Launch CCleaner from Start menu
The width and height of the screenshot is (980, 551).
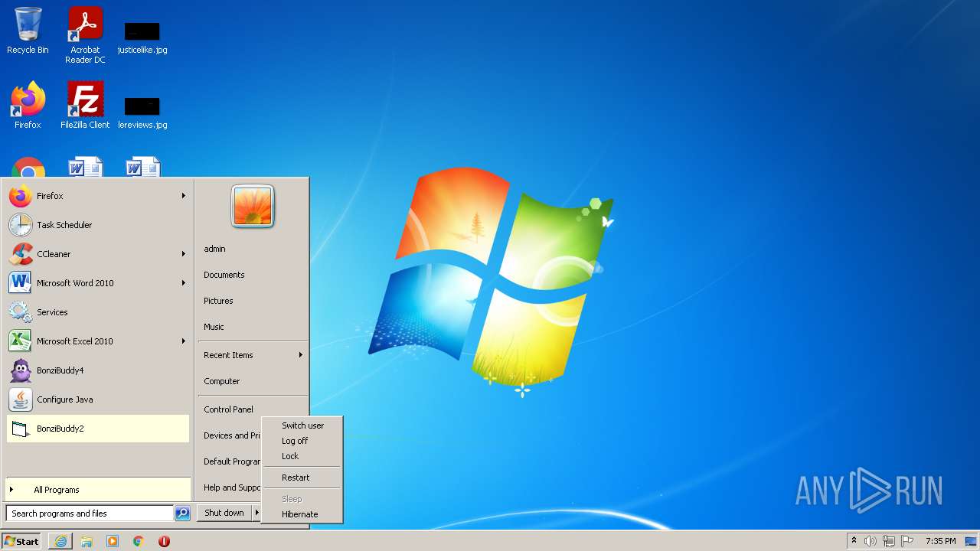[x=98, y=254]
